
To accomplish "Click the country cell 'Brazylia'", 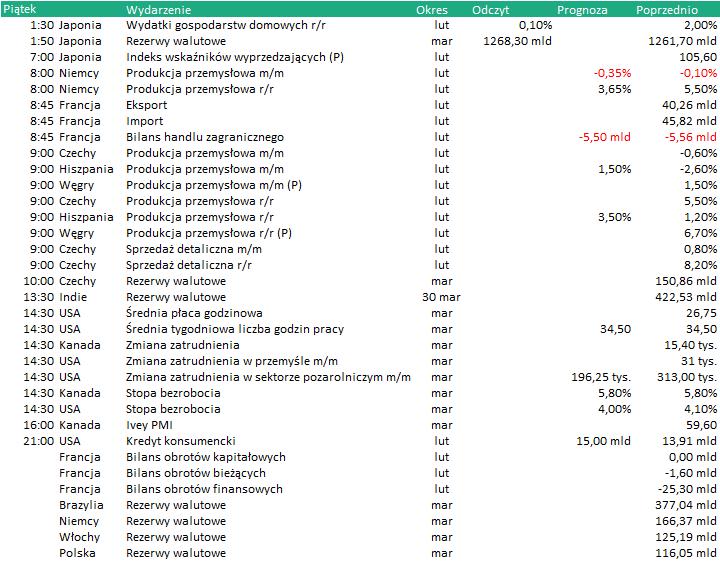I will pyautogui.click(x=81, y=505).
